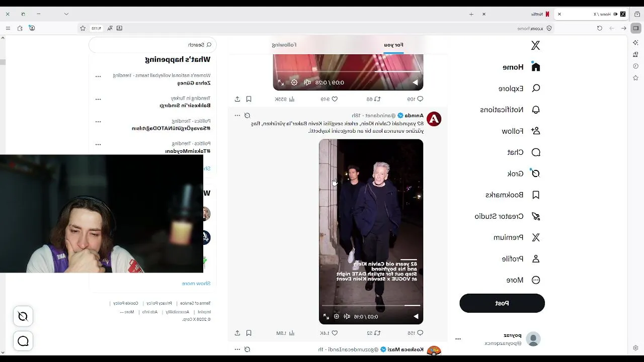Open list all tabs chevron

point(66,14)
